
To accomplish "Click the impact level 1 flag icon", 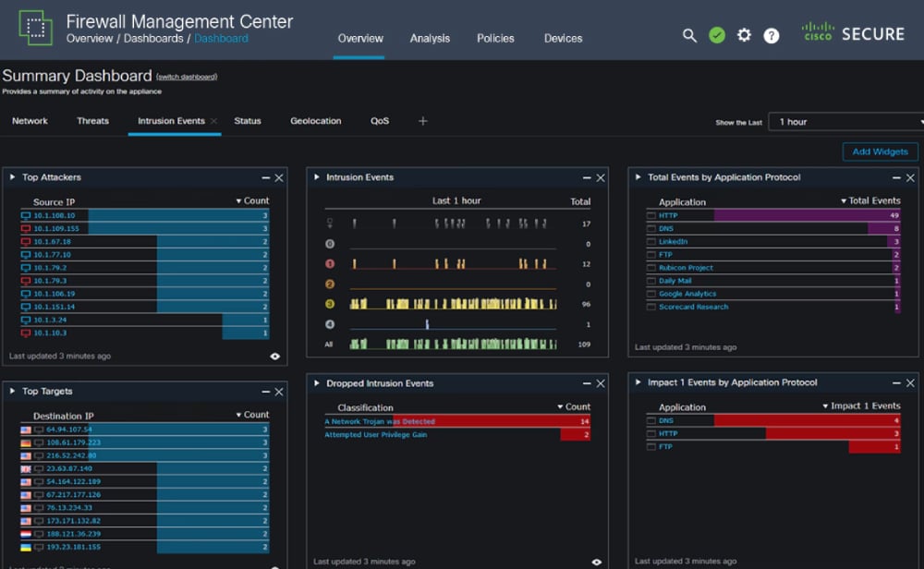I will 330,263.
